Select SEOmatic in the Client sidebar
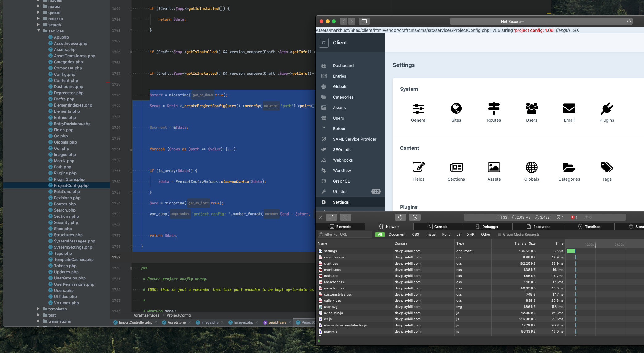This screenshot has width=644, height=353. click(343, 149)
